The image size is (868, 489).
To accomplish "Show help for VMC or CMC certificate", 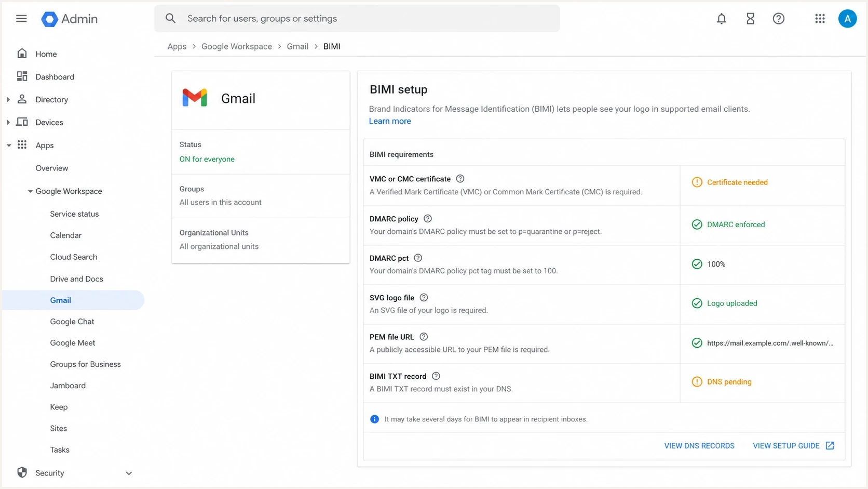I will pos(460,179).
